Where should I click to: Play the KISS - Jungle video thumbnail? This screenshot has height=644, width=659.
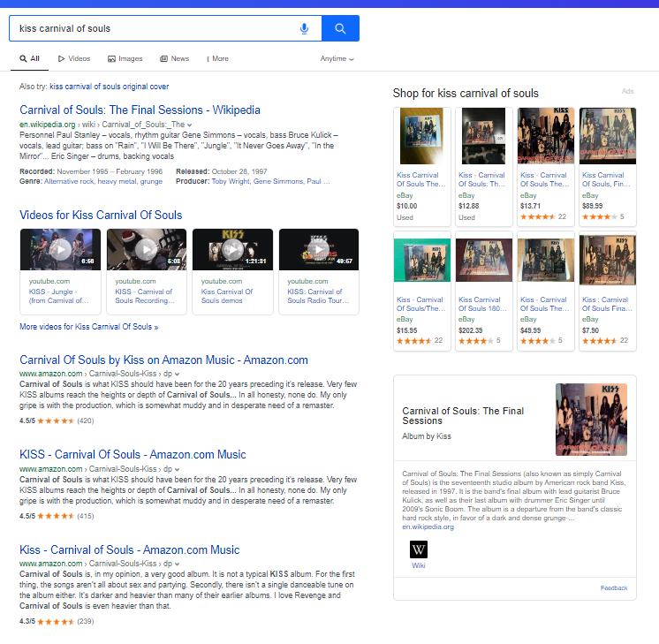pos(61,250)
